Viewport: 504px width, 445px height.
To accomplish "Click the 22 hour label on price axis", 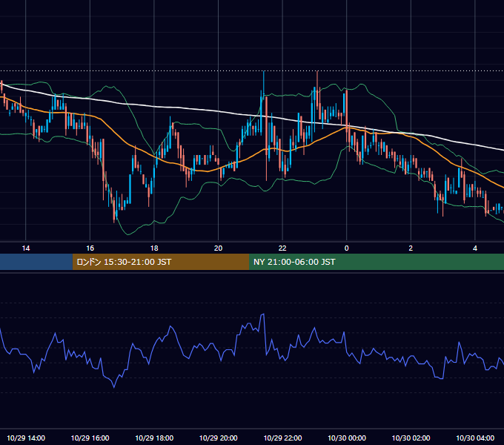I will click(282, 248).
